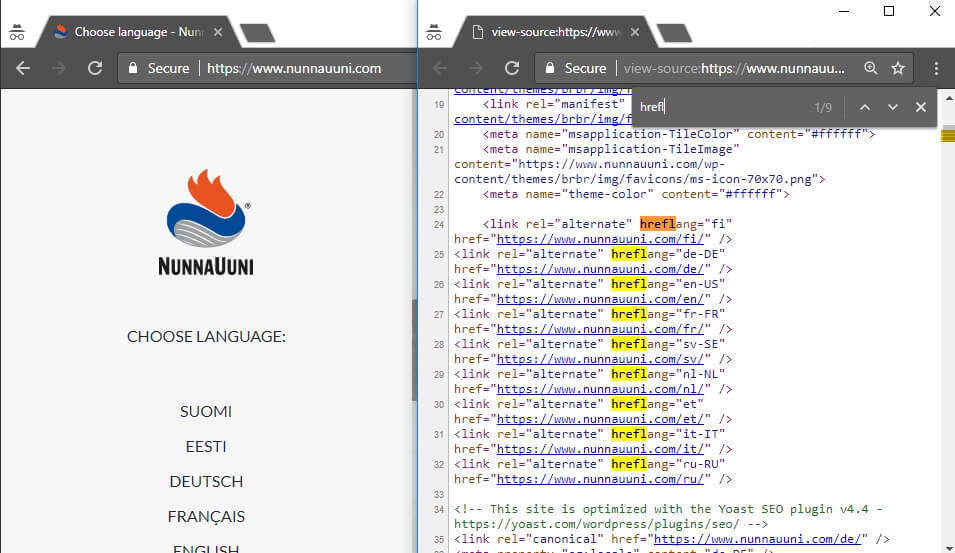The image size is (955, 553).
Task: Minimize the view-source window
Action: (x=844, y=11)
